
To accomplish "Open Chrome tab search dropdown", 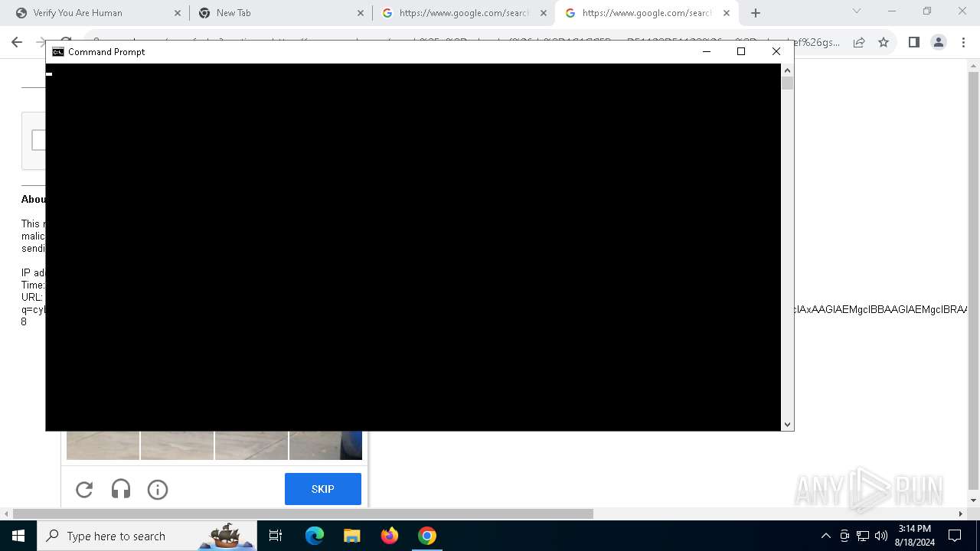I will (857, 11).
